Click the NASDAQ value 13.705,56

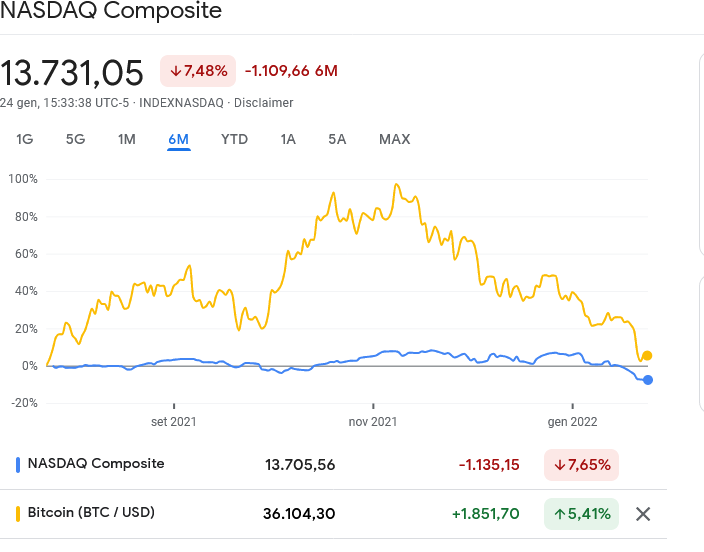(x=300, y=465)
